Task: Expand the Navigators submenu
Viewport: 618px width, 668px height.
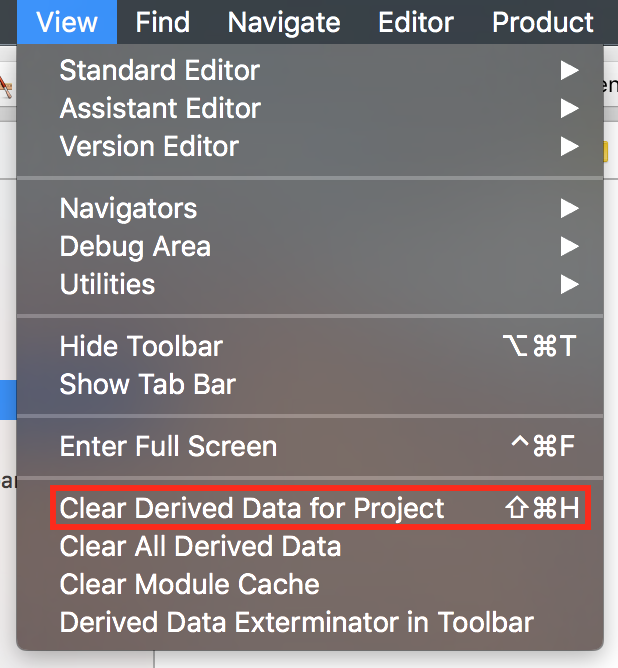Action: point(129,209)
